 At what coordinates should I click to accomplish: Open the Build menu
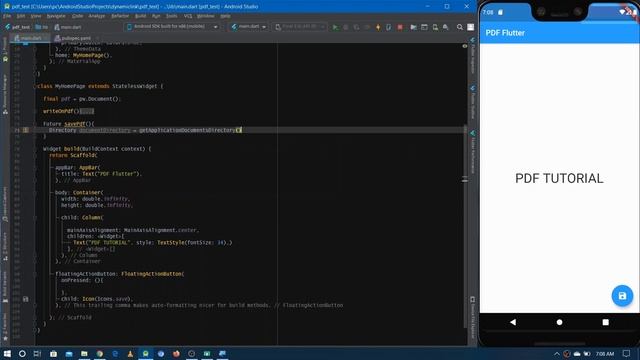pos(140,16)
